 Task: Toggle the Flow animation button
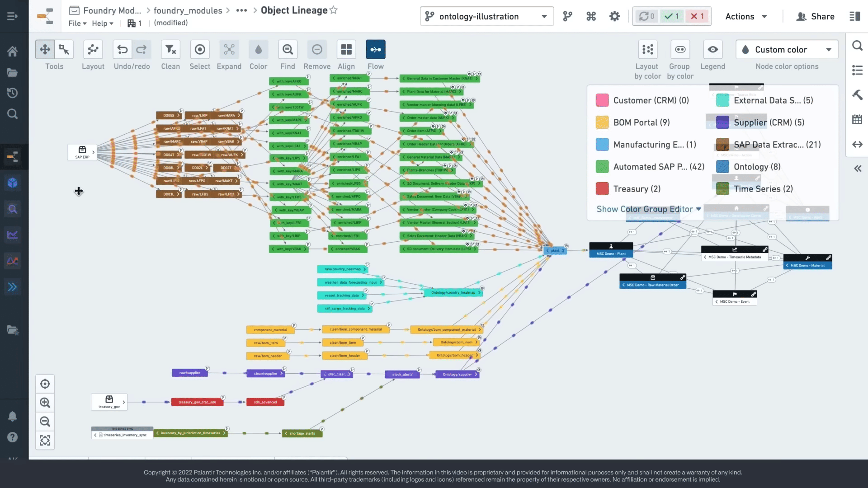(375, 50)
